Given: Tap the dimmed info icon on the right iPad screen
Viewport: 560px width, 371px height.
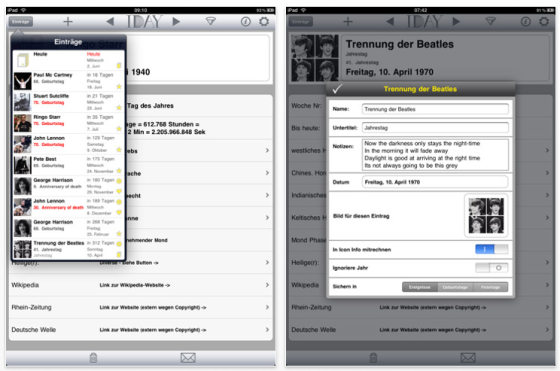Looking at the screenshot, I should (x=526, y=22).
